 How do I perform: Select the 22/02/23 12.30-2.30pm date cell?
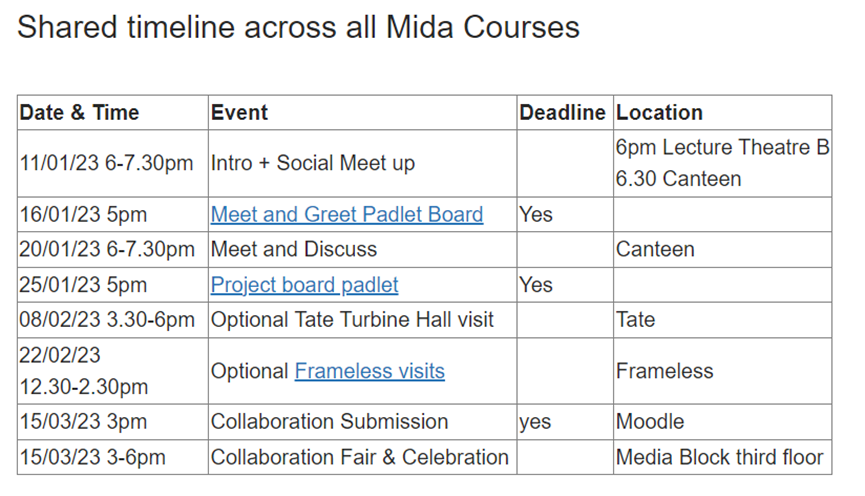point(113,371)
